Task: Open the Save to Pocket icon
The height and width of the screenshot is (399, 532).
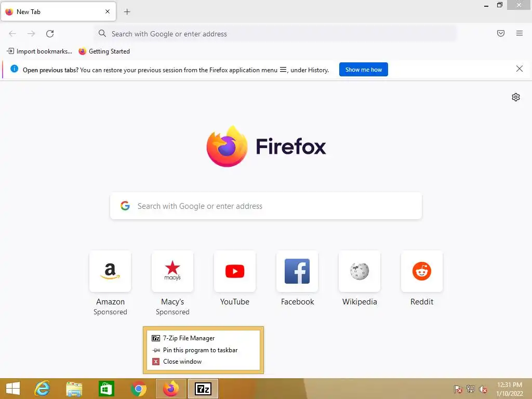Action: 501,33
